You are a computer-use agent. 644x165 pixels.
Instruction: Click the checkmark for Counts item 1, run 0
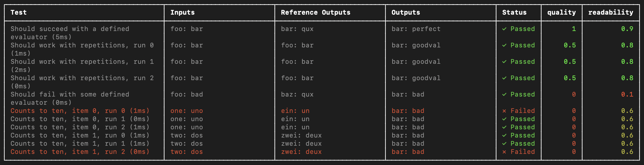point(504,135)
